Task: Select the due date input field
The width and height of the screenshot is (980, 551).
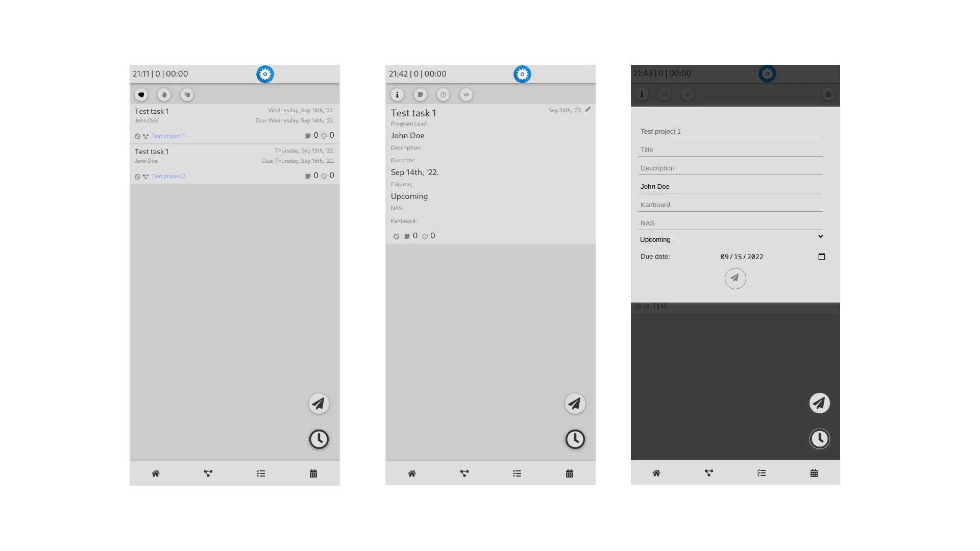Action: click(x=742, y=256)
